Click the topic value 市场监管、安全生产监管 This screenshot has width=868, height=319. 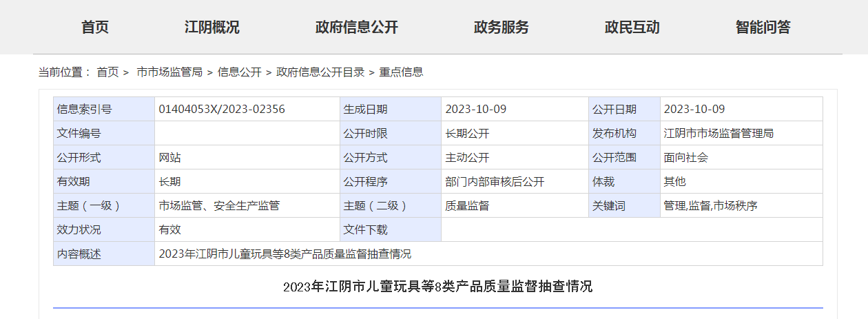point(219,205)
